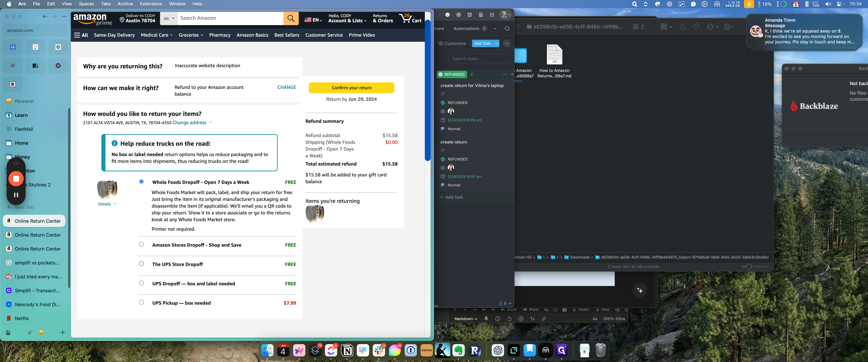Click the sort arrows icon in the editor status bar

[532, 319]
